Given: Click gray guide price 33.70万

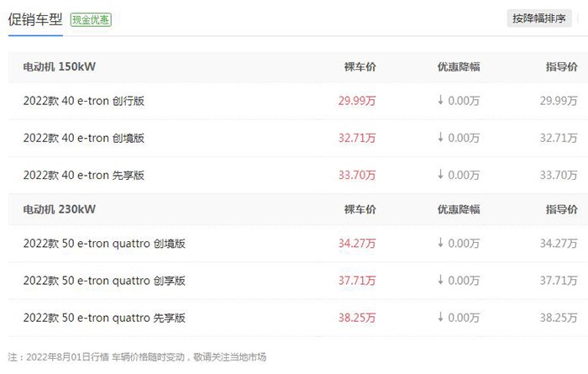Looking at the screenshot, I should [559, 175].
